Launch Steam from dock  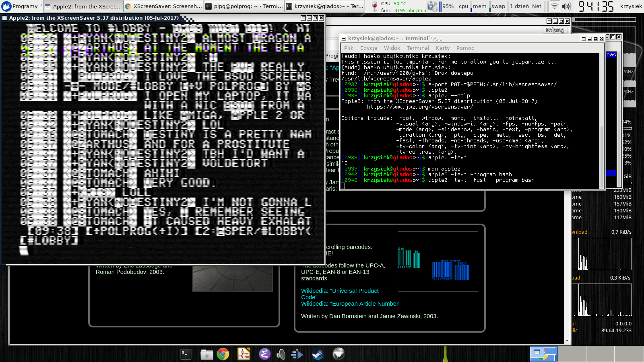[318, 354]
